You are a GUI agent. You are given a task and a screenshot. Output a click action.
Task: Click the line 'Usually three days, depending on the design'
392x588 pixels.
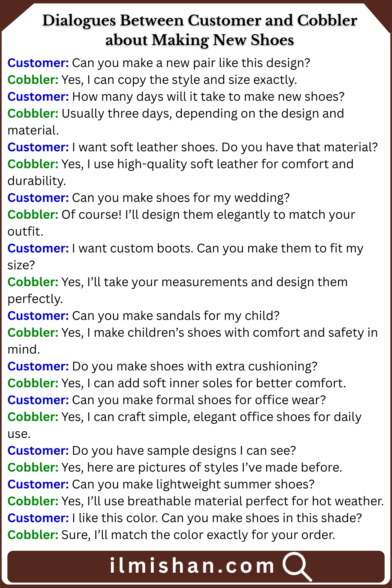(203, 113)
